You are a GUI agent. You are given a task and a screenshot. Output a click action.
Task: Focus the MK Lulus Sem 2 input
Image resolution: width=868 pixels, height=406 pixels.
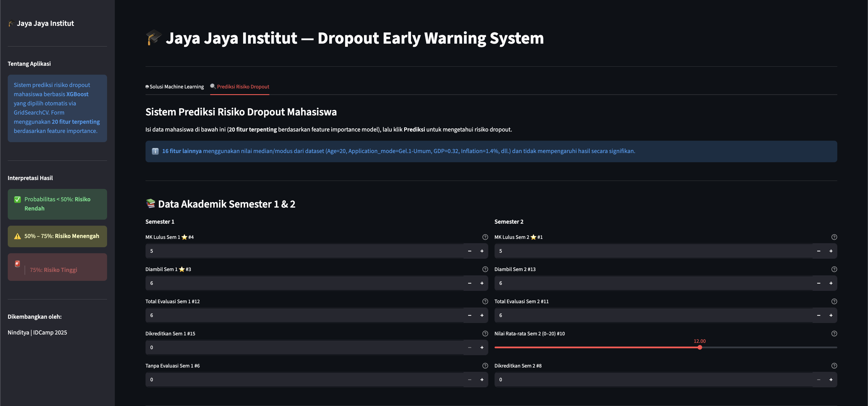click(654, 251)
